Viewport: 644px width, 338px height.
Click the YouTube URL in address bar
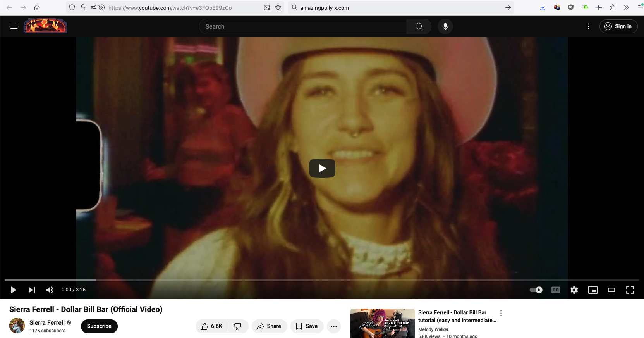[170, 8]
